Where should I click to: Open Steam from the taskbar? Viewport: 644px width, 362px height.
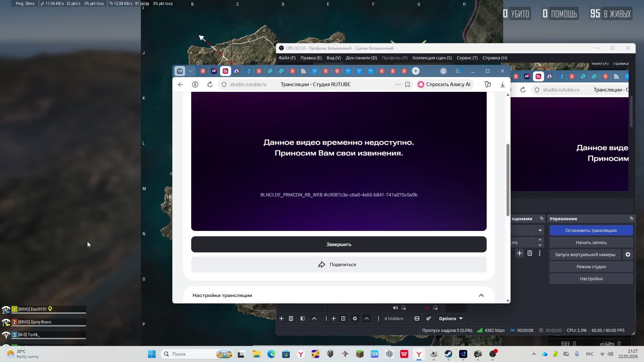(x=448, y=354)
